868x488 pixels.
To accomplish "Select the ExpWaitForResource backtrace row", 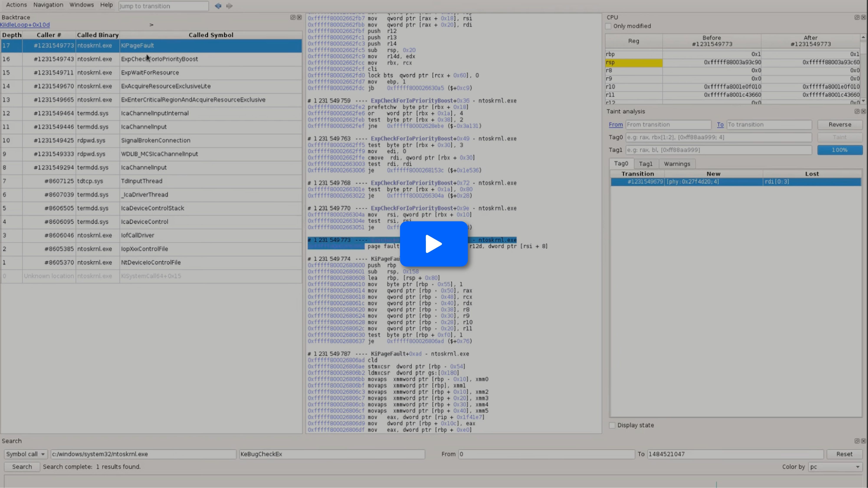I will (150, 72).
